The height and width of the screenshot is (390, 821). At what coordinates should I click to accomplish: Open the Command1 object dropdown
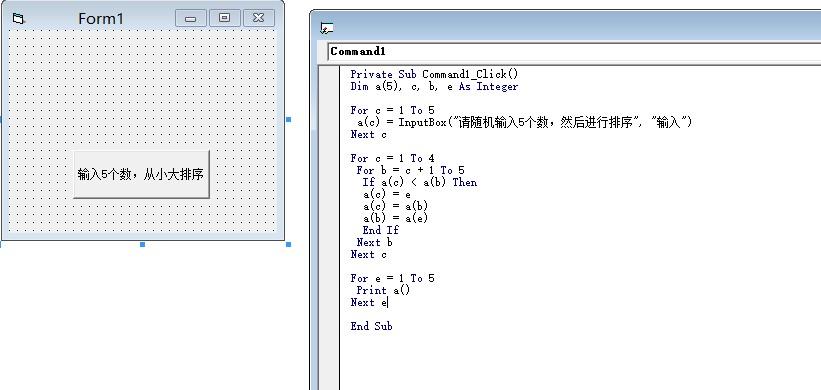[574, 51]
